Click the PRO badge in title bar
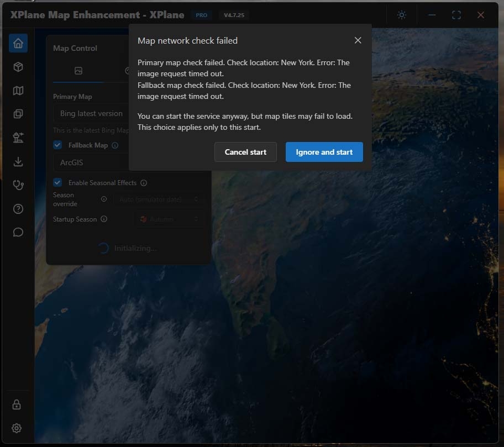This screenshot has width=504, height=447. [202, 15]
